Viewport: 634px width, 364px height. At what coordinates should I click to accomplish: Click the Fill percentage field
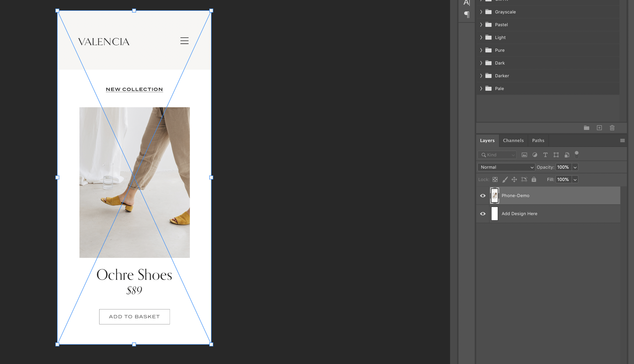pos(563,179)
